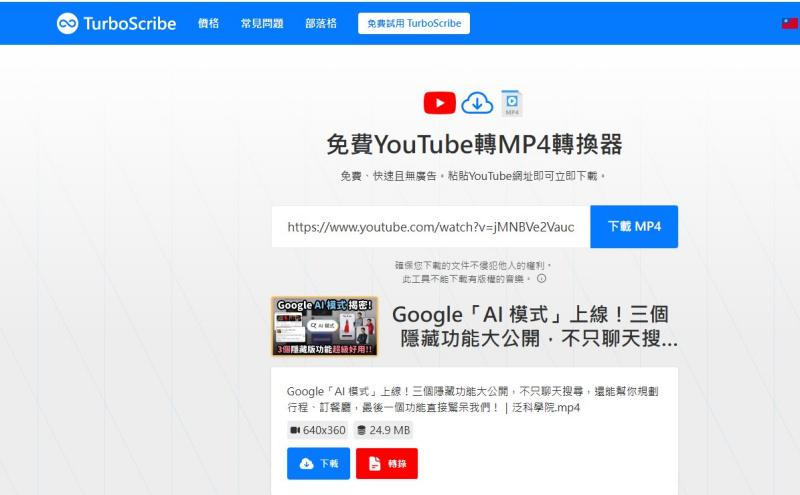Image resolution: width=800 pixels, height=495 pixels.
Task: Click the 此工具不能下載有版權的音樂 notice text
Action: 466,279
